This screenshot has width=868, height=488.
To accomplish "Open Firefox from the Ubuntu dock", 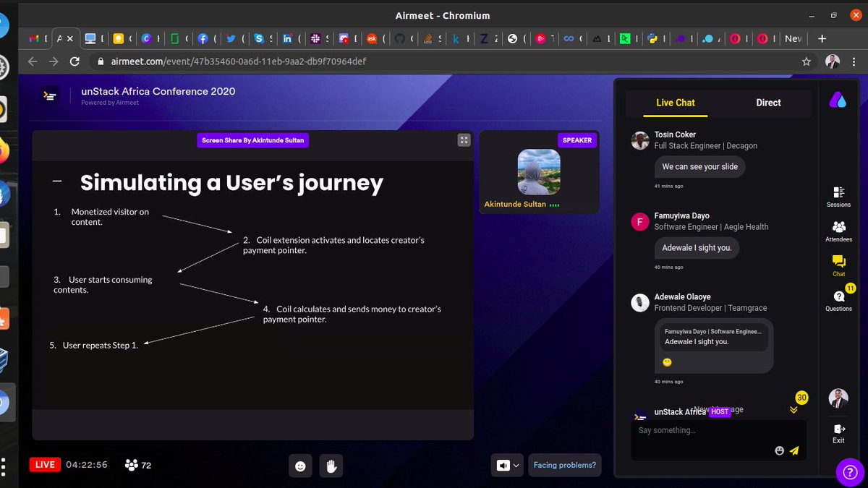I will [x=4, y=150].
